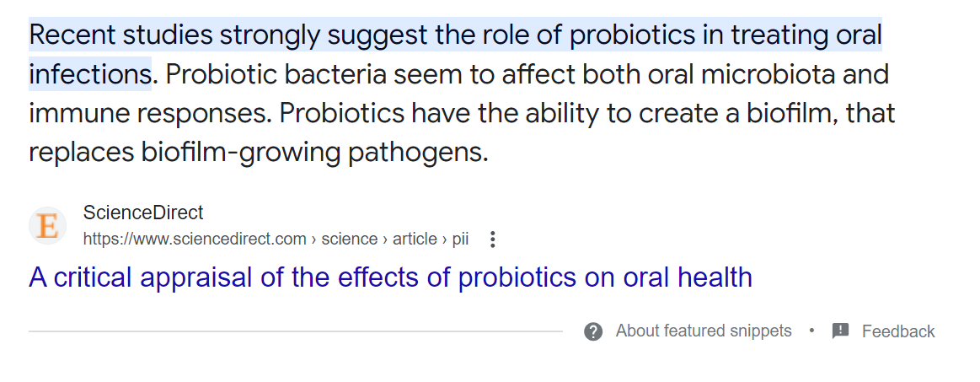Open the three-dot options beside the URL
980x382 pixels.
click(x=493, y=239)
